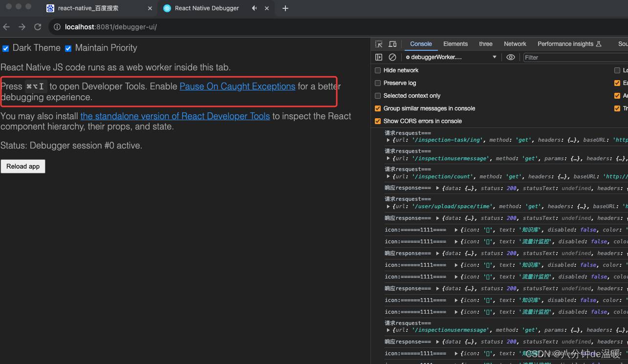Switch to the Console tab
628x364 pixels.
tap(421, 44)
